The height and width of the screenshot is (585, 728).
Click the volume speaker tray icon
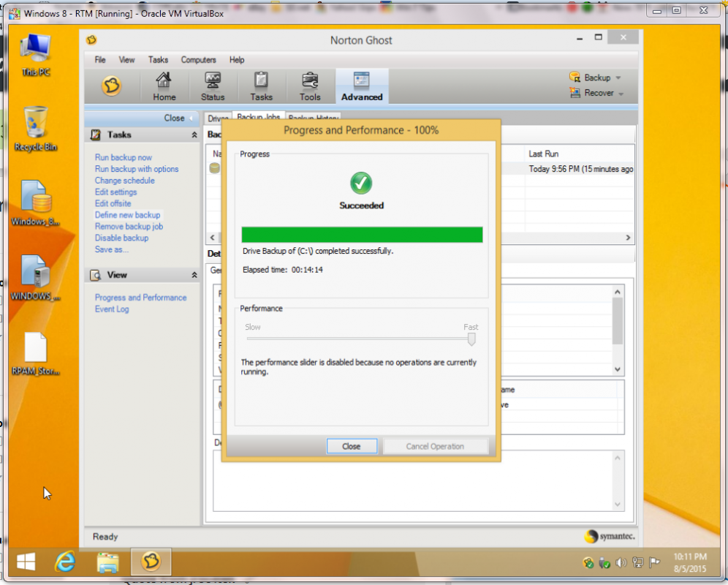click(621, 562)
